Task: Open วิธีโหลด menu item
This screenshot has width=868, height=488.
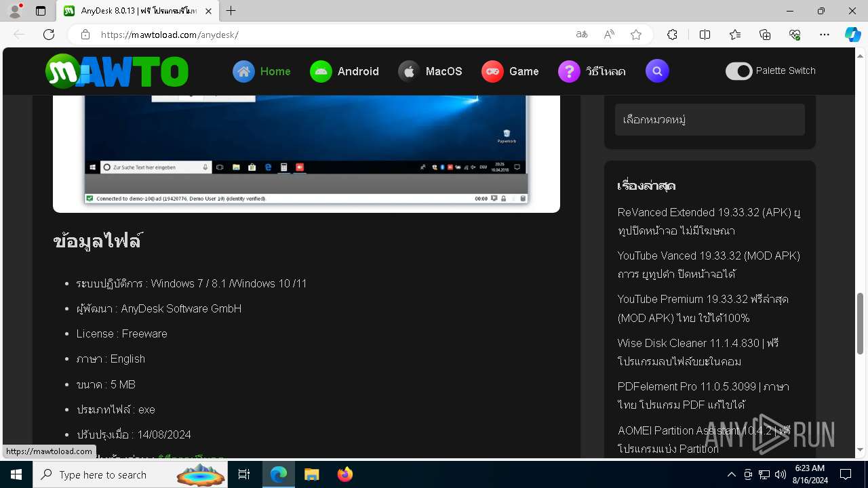Action: (x=606, y=71)
